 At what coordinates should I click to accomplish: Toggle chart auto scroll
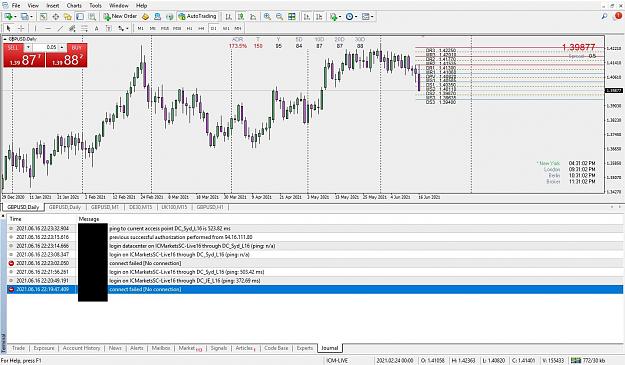pos(307,17)
